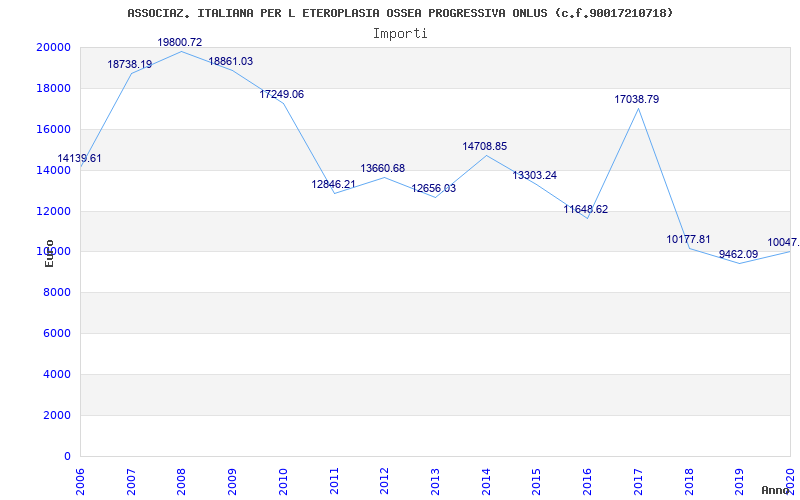This screenshot has width=800, height=500.
Task: Click the 14139.61 data label for 2006
Action: (79, 159)
